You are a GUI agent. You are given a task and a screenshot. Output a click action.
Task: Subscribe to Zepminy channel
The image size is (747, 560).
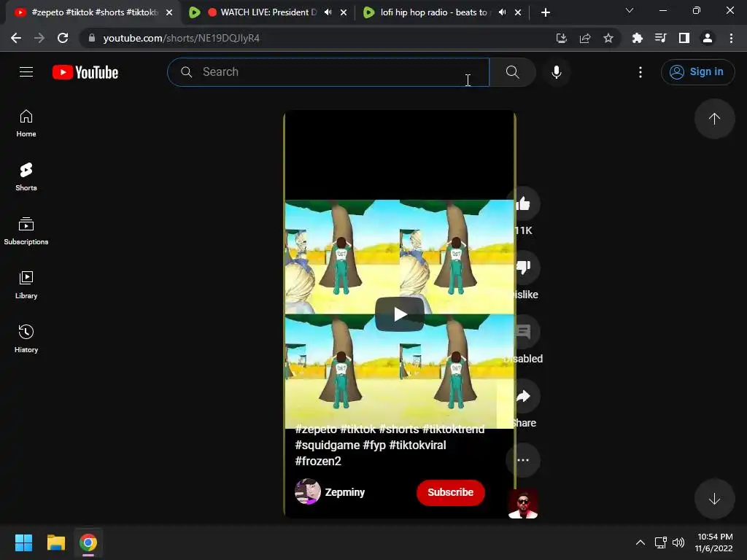(x=451, y=492)
